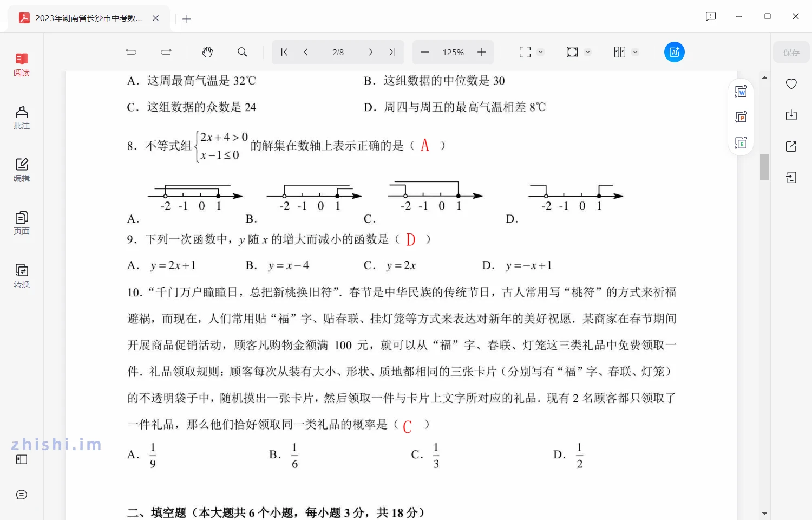Expand the fit view dropdown arrow
Screen dimensions: 812x520
pos(588,52)
